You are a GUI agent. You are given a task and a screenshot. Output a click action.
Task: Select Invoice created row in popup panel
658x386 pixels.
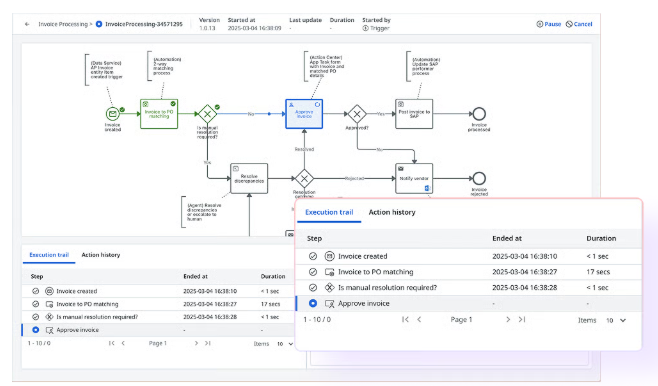coord(469,256)
